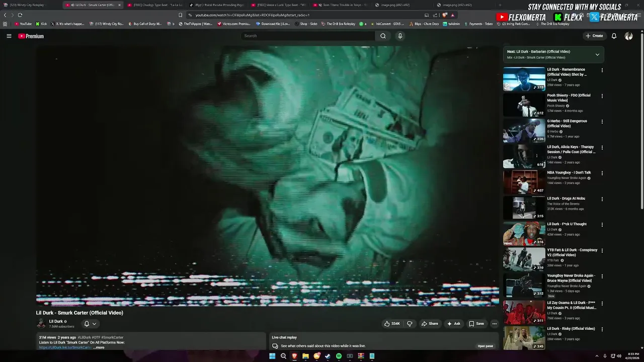Switch to Veeze x Lucki Type Beat tab
This screenshot has width=644, height=362.
tap(279, 5)
